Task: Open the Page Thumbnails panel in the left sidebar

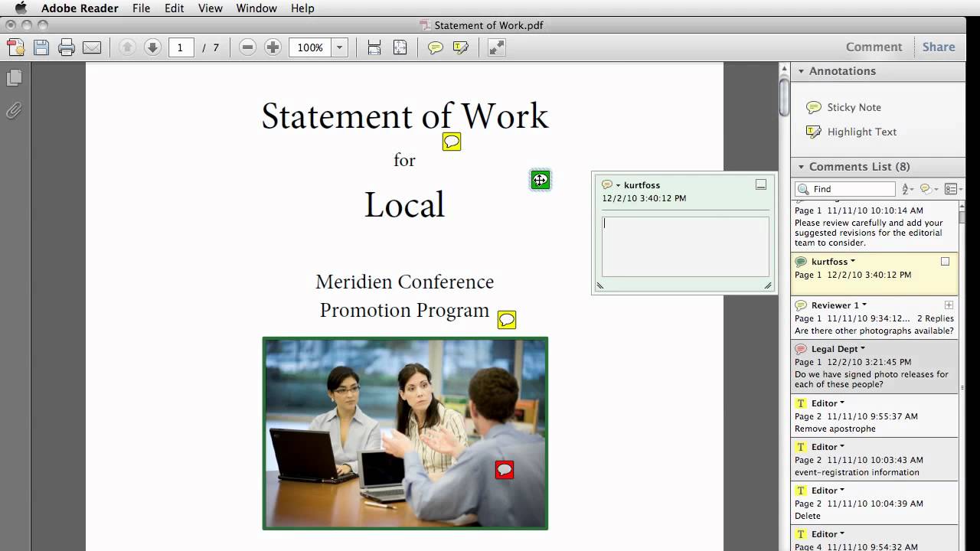Action: 14,78
